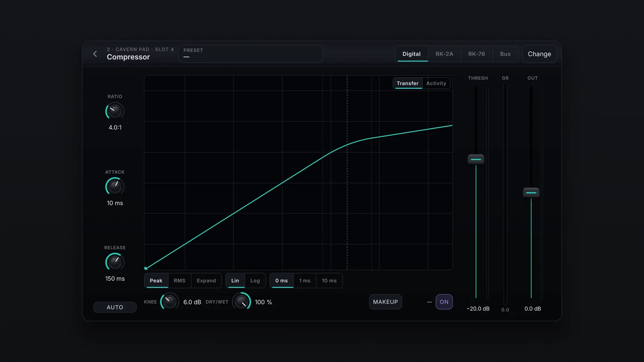Switch to the Digital model tab
Screen dimensions: 644x362
click(x=411, y=54)
